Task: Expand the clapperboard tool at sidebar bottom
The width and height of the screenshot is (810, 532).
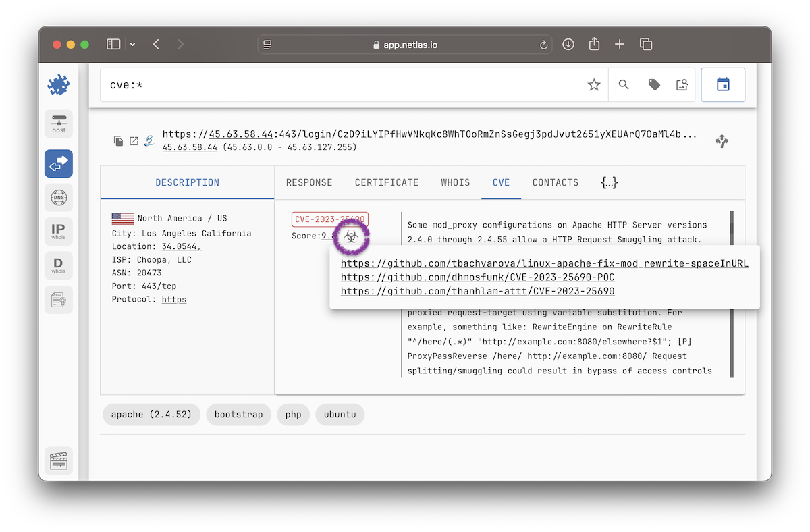Action: point(58,460)
